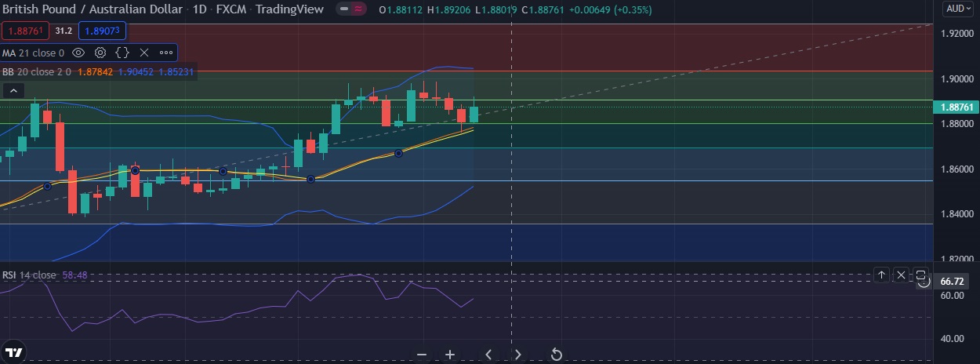Click the 1.90000 price scale label
This screenshot has width=980, height=364.
pyautogui.click(x=956, y=79)
